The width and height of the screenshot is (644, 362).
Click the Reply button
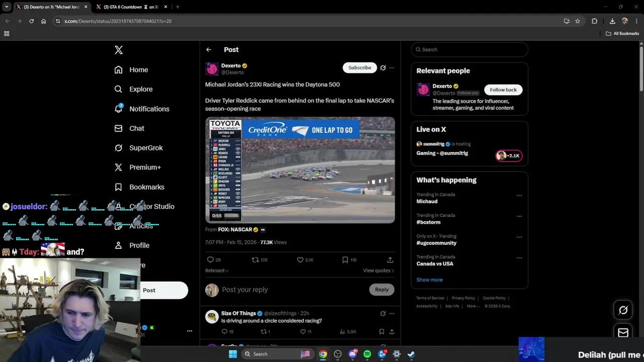[x=382, y=290]
